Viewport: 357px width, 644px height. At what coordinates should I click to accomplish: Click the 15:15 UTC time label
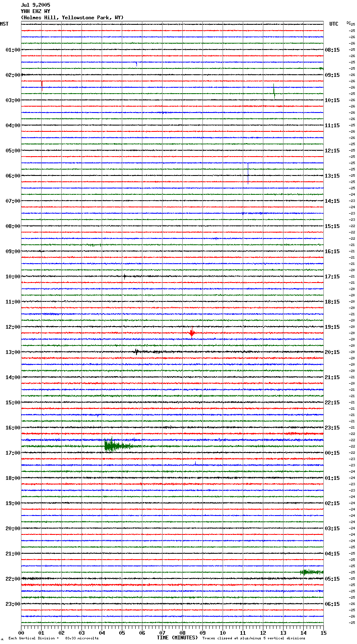[332, 226]
